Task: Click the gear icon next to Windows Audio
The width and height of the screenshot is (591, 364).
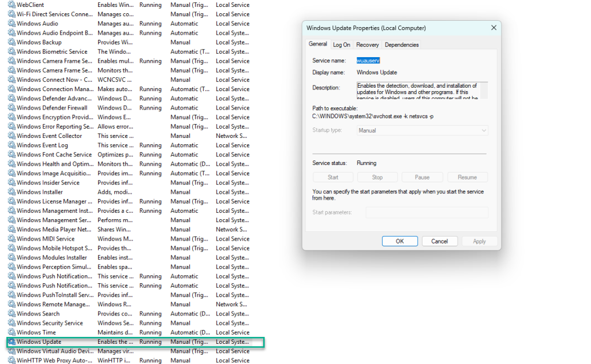Action: click(12, 24)
